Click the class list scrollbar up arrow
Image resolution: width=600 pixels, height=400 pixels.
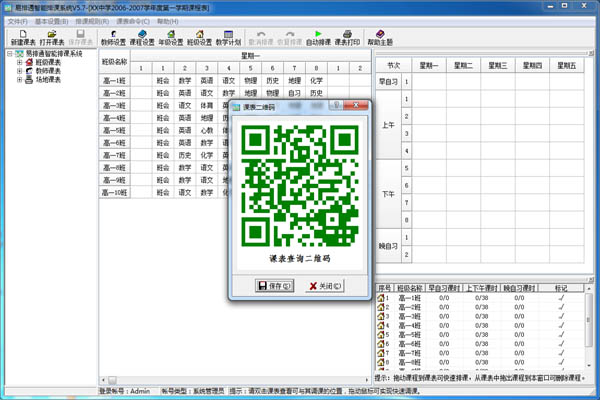[x=589, y=288]
